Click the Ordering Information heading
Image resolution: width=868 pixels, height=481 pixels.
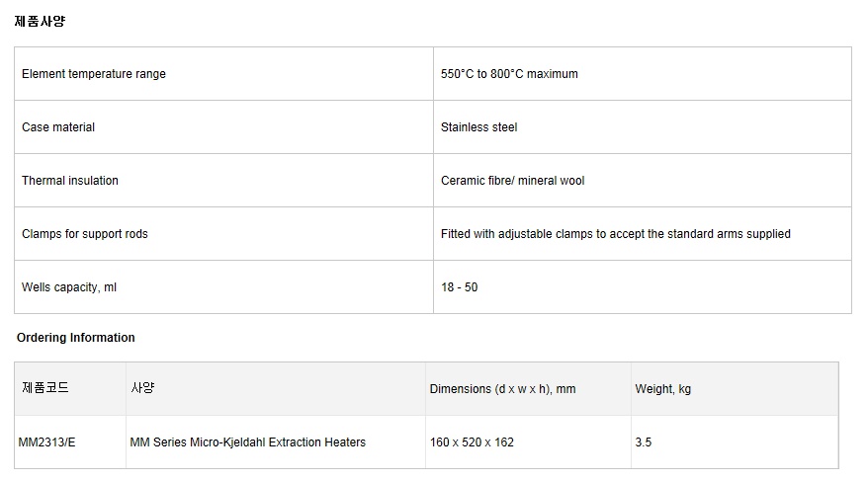pos(76,338)
